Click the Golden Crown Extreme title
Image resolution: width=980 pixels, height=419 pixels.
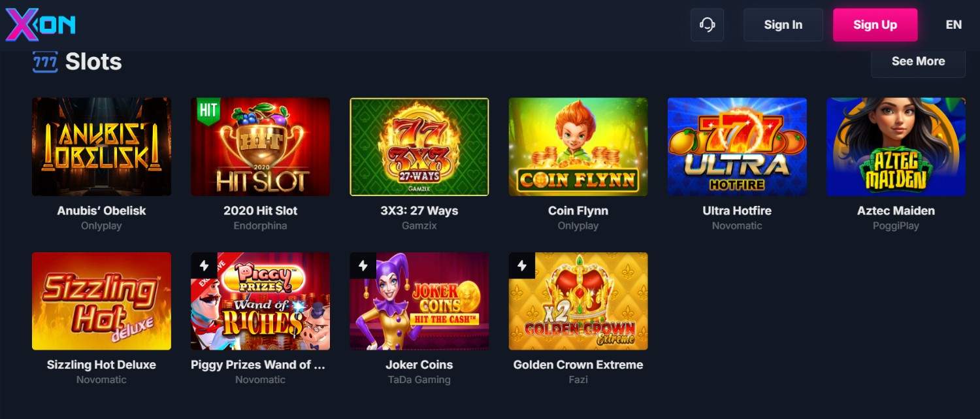pyautogui.click(x=578, y=365)
